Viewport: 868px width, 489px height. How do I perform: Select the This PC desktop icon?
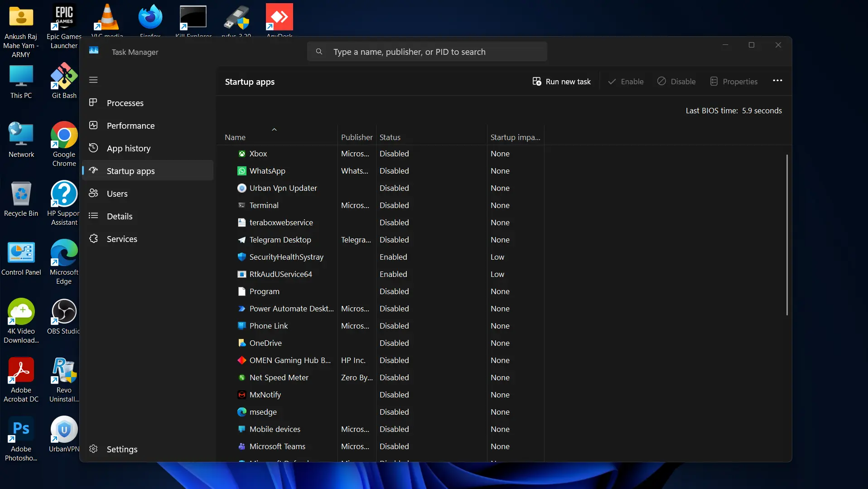click(21, 82)
